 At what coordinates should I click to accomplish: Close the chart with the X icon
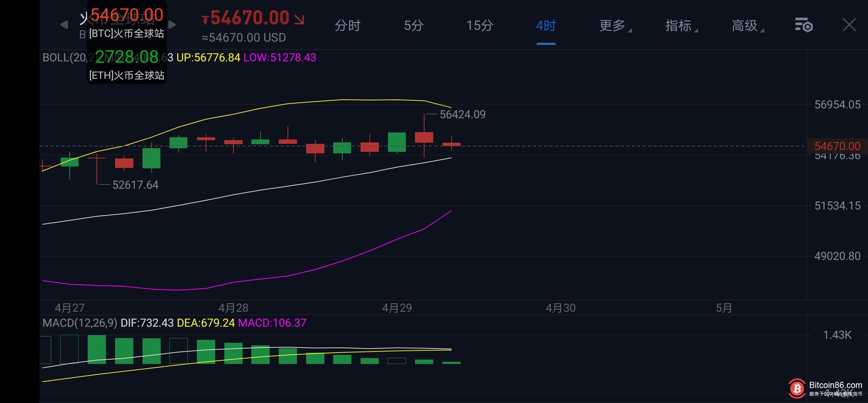(849, 25)
